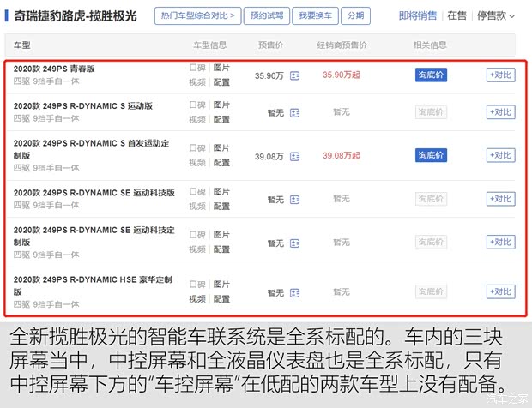Click the 预约试驾 button
This screenshot has height=408, width=532.
(x=266, y=16)
